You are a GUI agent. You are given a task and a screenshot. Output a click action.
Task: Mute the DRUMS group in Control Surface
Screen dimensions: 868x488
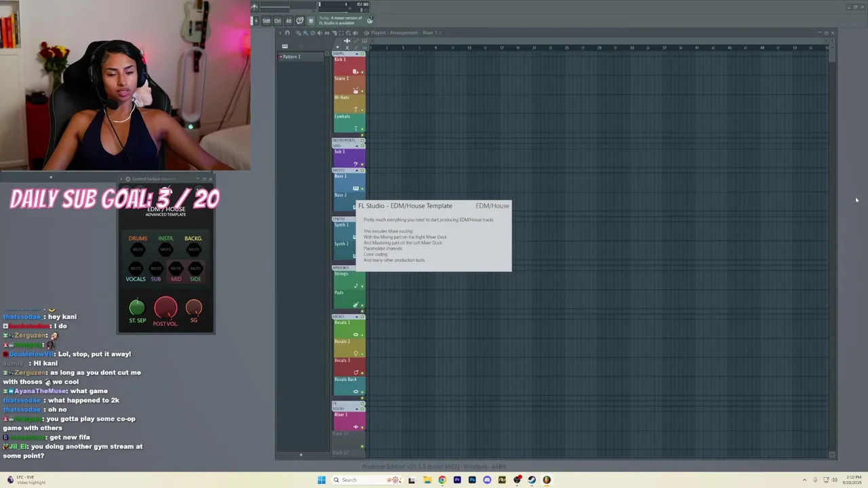(138, 249)
